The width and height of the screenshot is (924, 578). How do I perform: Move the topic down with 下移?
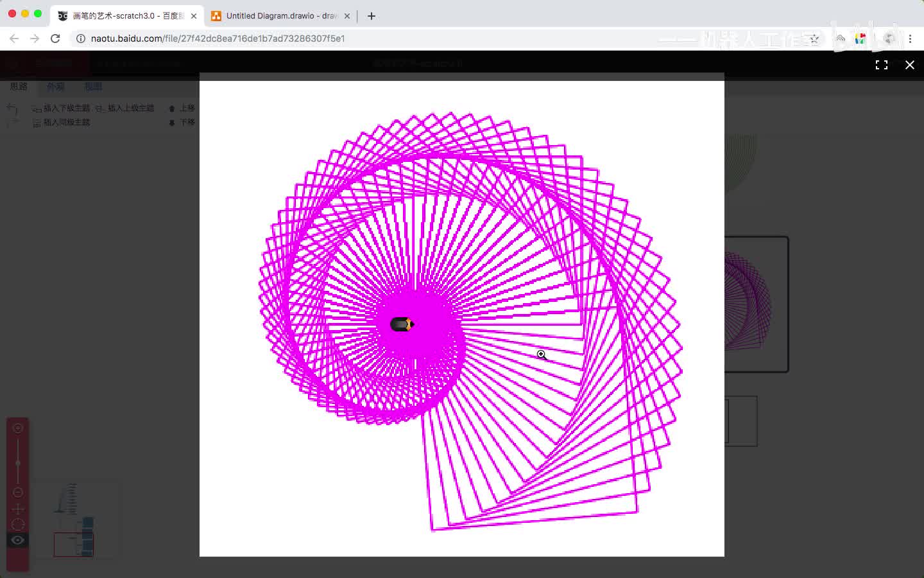tap(182, 122)
